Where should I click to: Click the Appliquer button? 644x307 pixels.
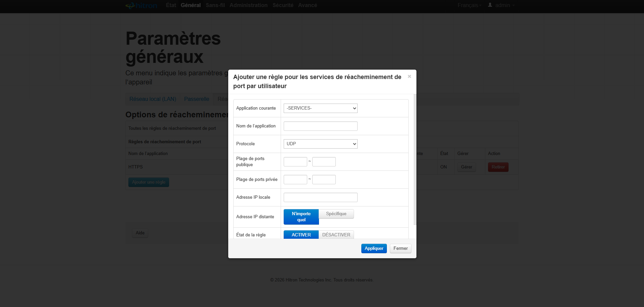click(x=374, y=248)
